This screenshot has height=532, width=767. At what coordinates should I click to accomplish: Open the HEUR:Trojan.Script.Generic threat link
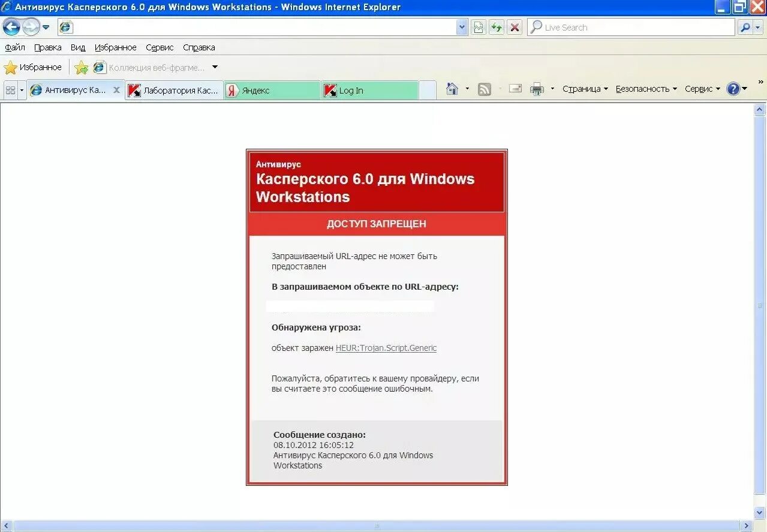click(x=386, y=348)
